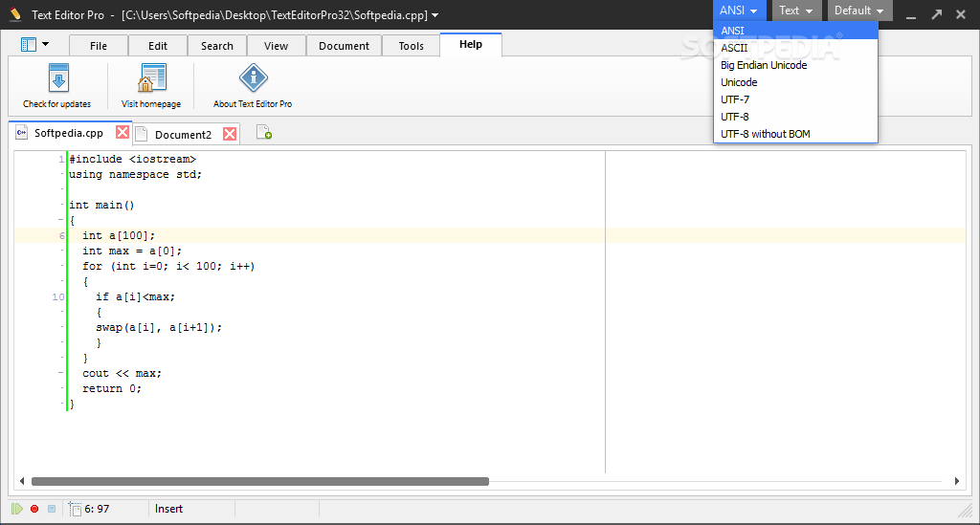
Task: Click the for loop line
Action: [x=168, y=266]
